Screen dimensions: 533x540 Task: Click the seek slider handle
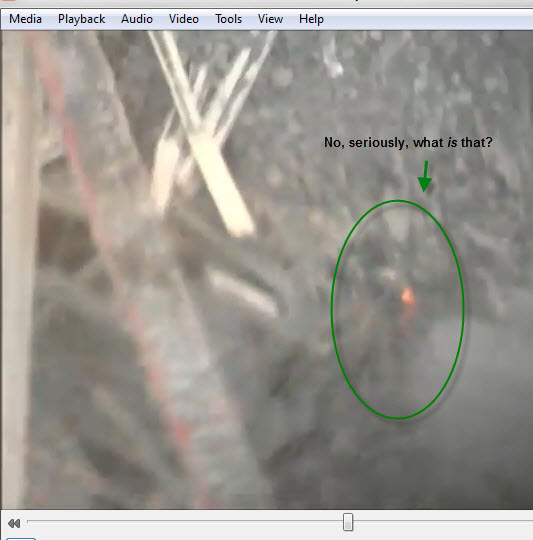point(348,522)
